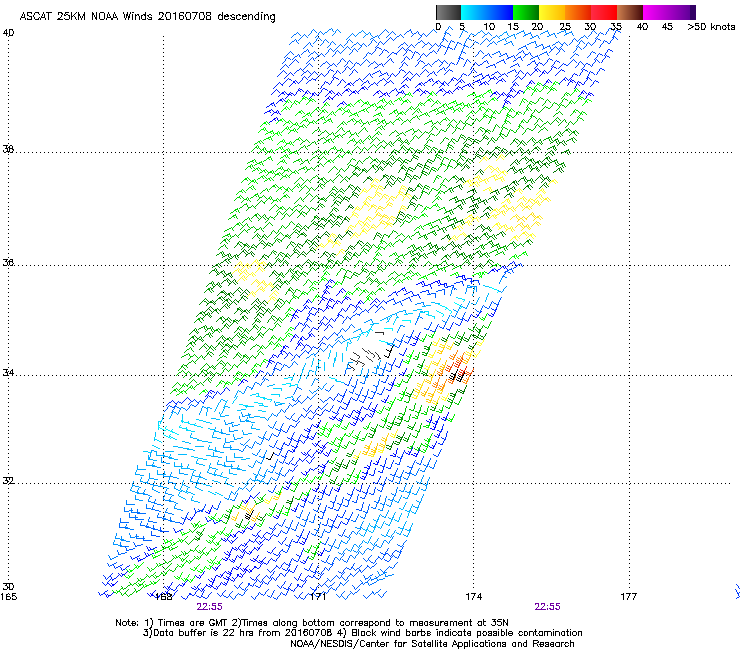Click the 22:55 timestamp between longitudes 174 and 177
740x650 pixels.
pyautogui.click(x=547, y=607)
